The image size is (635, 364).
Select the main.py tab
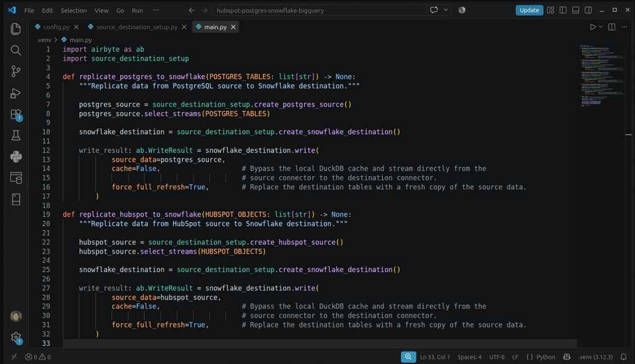click(x=215, y=27)
